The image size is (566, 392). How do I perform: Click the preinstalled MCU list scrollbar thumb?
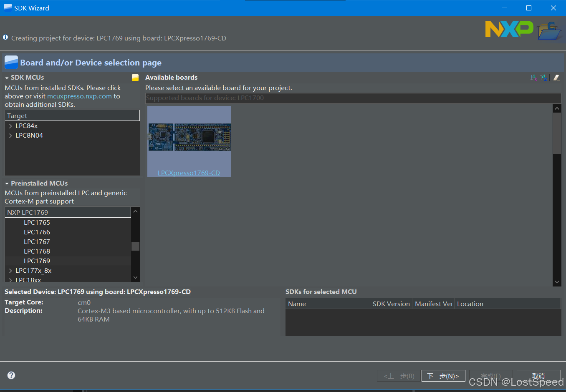tap(135, 246)
